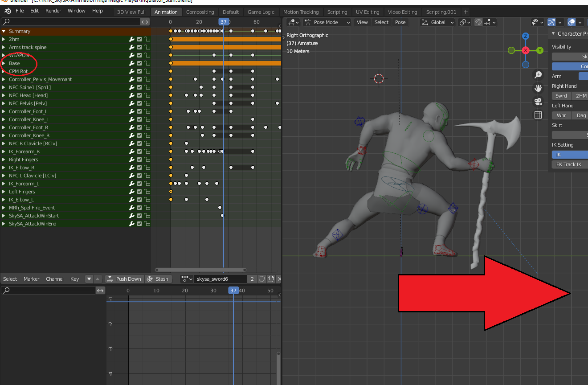Toggle the dope sheet search invert arrows
This screenshot has height=385, width=588.
coord(145,21)
